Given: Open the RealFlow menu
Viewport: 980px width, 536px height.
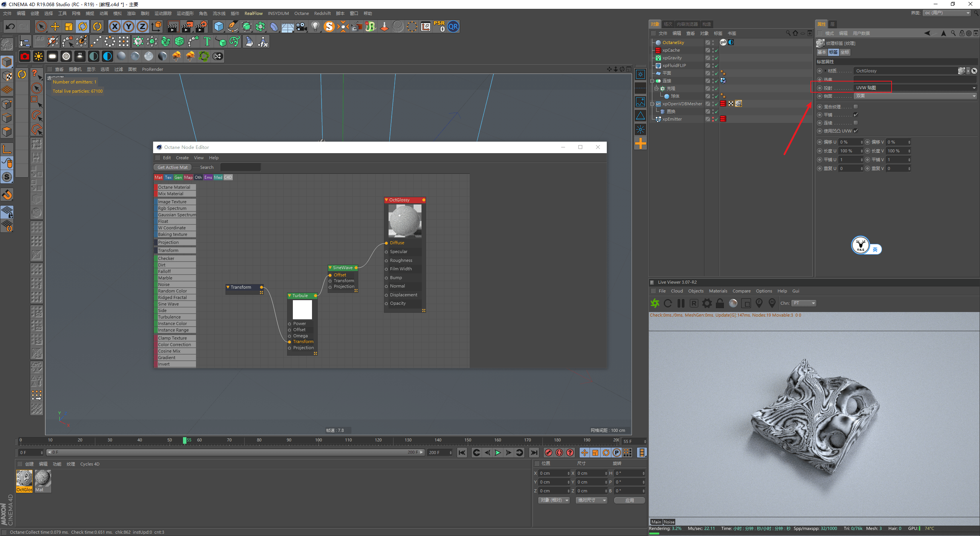Looking at the screenshot, I should tap(253, 13).
